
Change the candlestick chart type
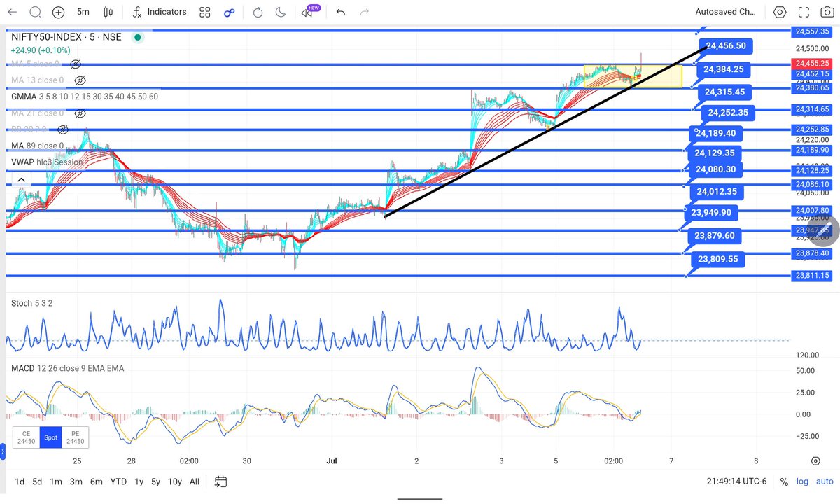(107, 12)
